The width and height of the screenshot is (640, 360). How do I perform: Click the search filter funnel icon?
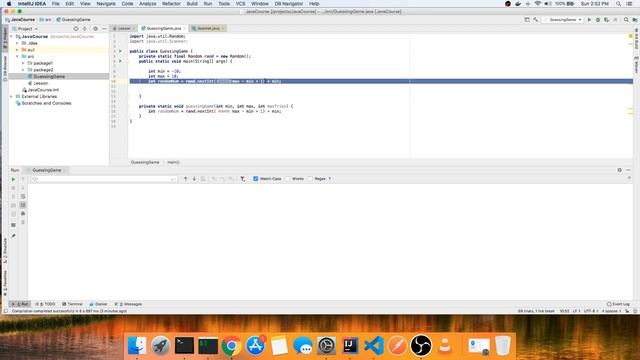[242, 179]
